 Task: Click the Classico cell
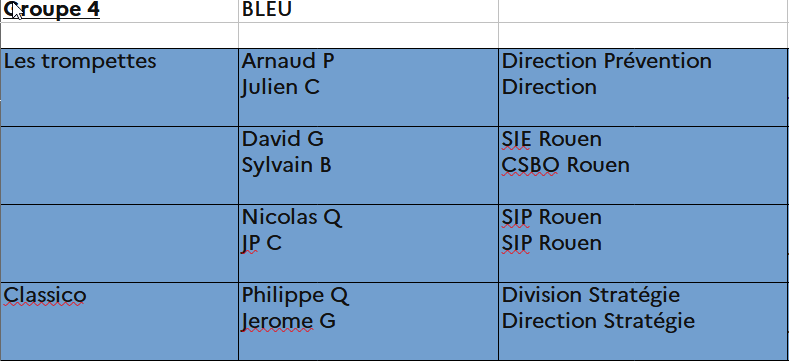click(119, 321)
